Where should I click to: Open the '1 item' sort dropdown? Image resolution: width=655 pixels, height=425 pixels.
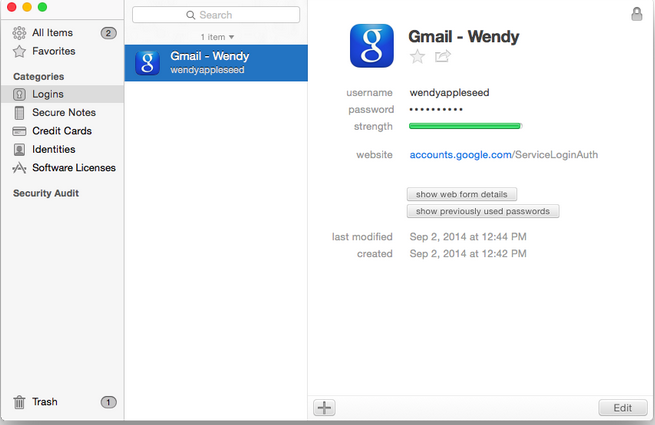217,37
